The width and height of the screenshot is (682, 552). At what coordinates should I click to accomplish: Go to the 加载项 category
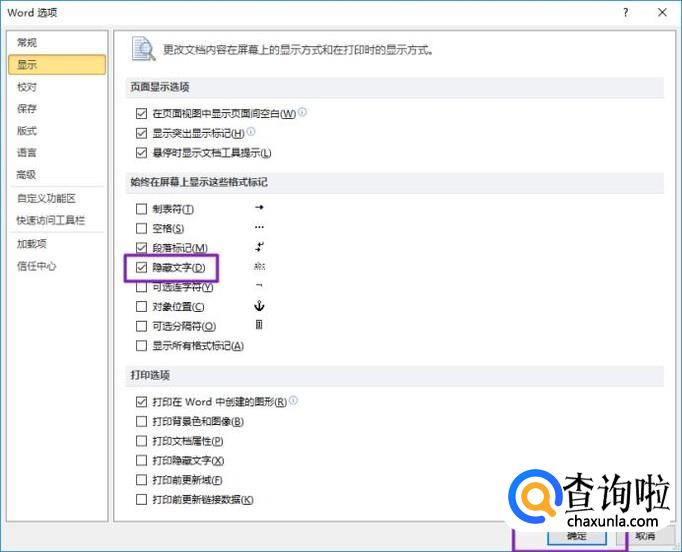32,244
